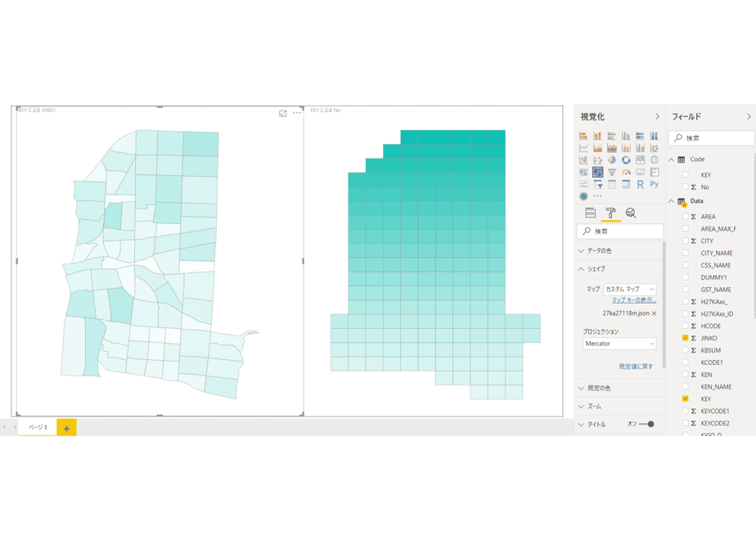Check the KEN_NAME field checkbox
Image resolution: width=756 pixels, height=540 pixels.
point(685,387)
